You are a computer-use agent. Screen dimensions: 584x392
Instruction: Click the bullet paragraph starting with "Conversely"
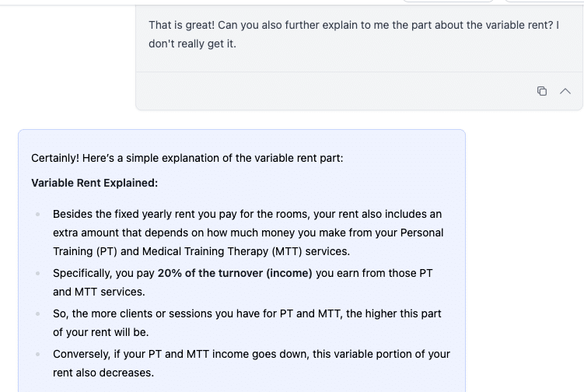251,363
